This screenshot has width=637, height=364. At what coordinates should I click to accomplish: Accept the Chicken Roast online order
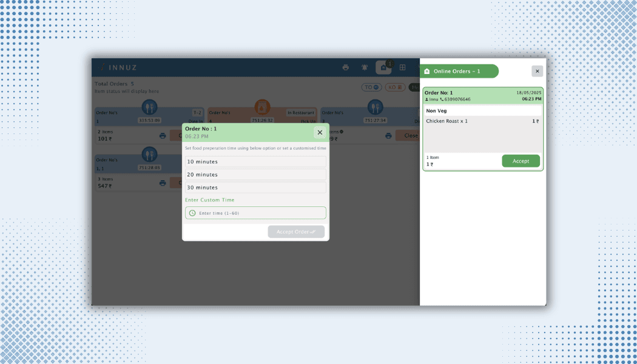click(521, 161)
